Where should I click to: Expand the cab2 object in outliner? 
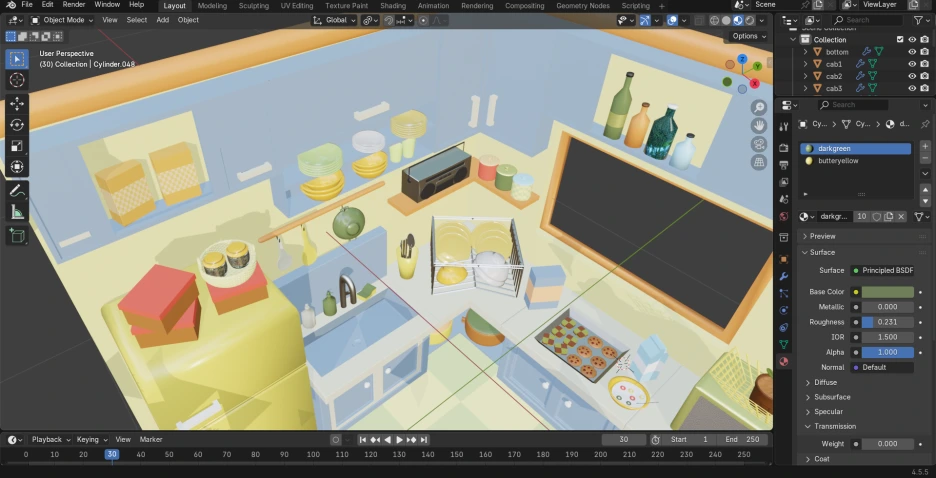pyautogui.click(x=805, y=76)
